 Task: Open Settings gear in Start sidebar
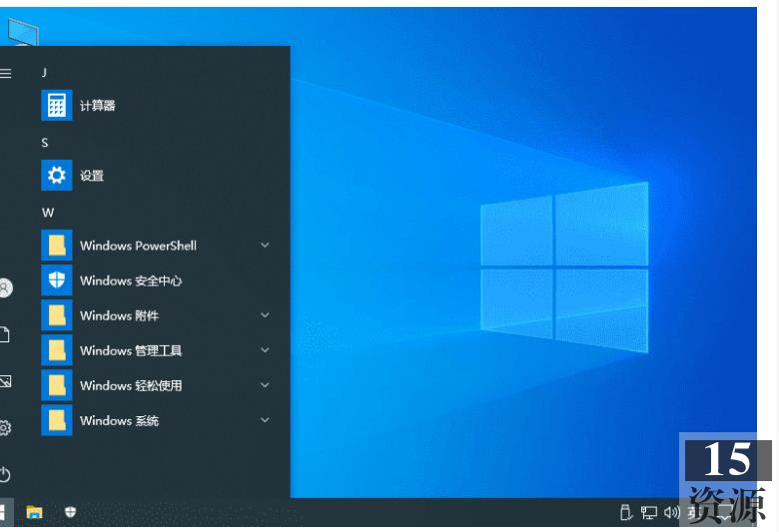point(5,427)
